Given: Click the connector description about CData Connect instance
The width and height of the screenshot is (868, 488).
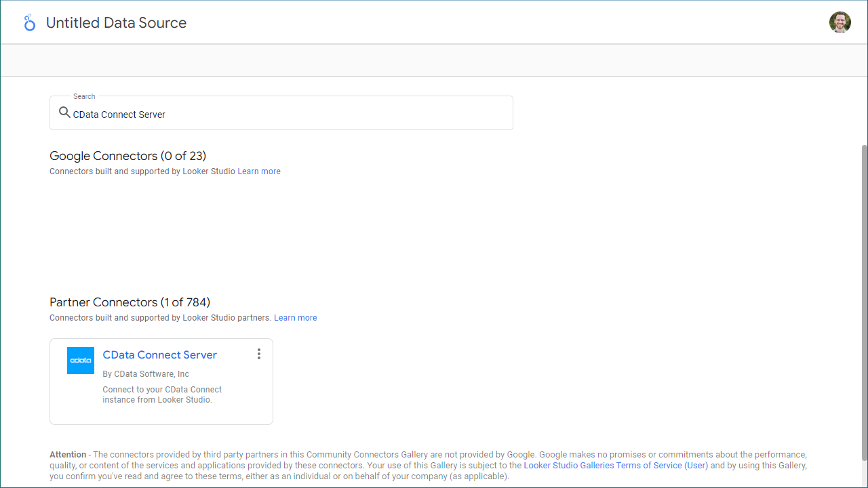Looking at the screenshot, I should coord(162,394).
